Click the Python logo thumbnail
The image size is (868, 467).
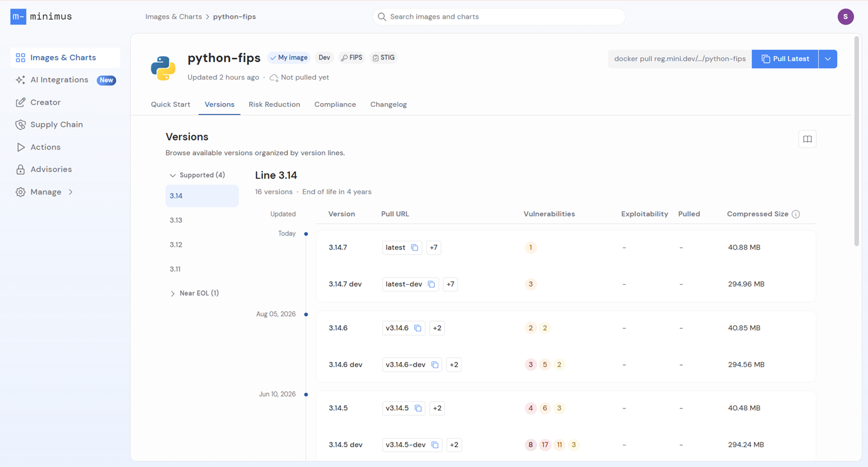[x=163, y=68]
